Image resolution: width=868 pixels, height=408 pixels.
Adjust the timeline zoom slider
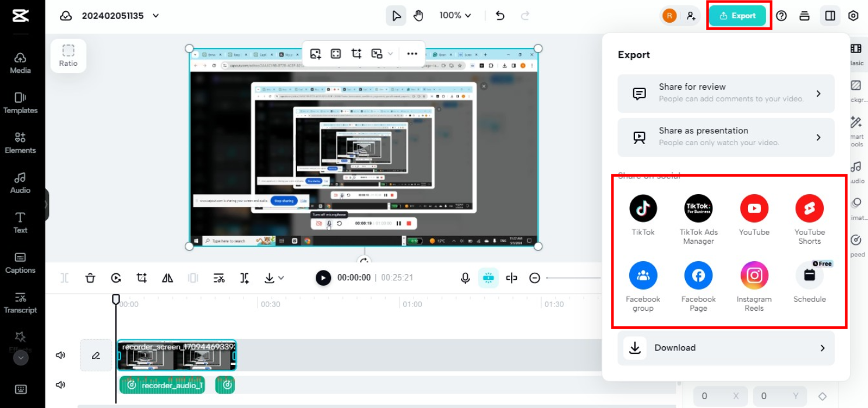point(574,278)
